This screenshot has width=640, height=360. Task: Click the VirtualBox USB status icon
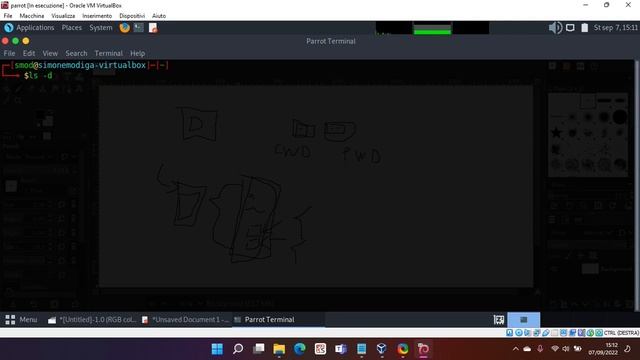coord(545,333)
